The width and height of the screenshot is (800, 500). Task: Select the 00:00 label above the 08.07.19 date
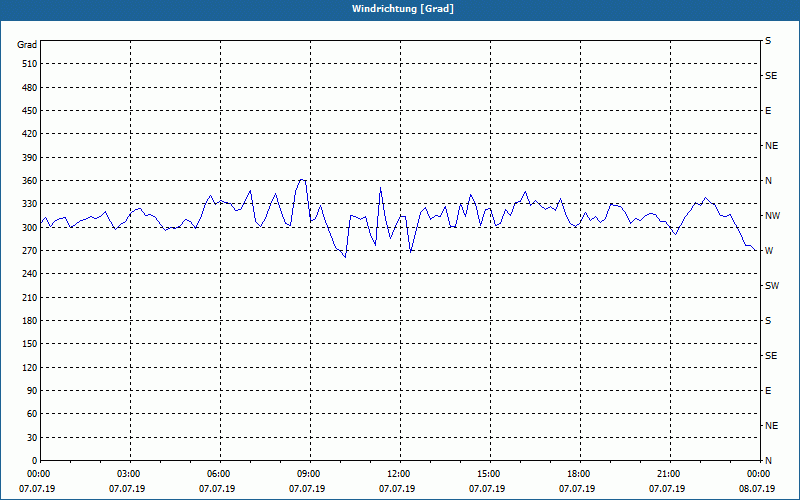click(757, 473)
